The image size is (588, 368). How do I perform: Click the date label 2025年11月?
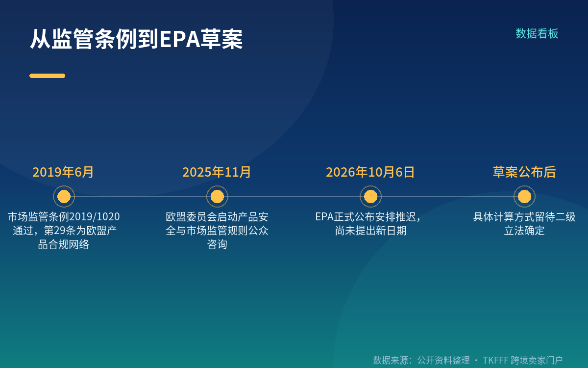[217, 172]
